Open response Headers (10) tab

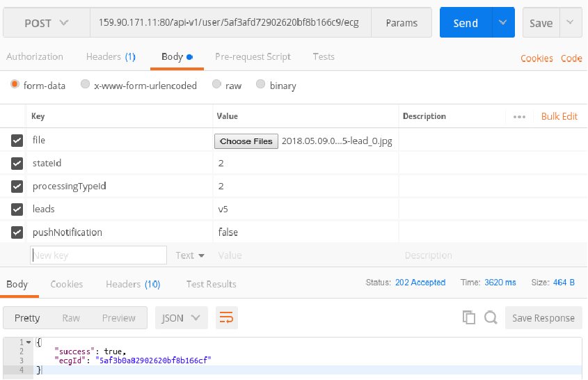(x=133, y=285)
